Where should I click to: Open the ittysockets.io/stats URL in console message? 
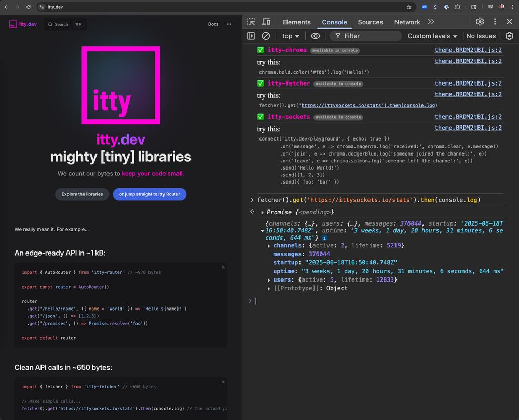point(368,105)
